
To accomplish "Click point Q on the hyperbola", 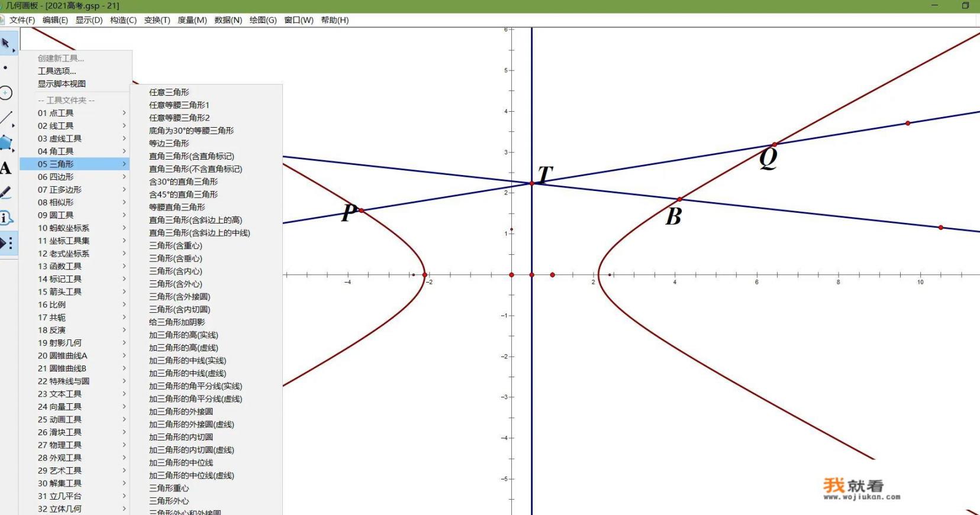I will 775,144.
